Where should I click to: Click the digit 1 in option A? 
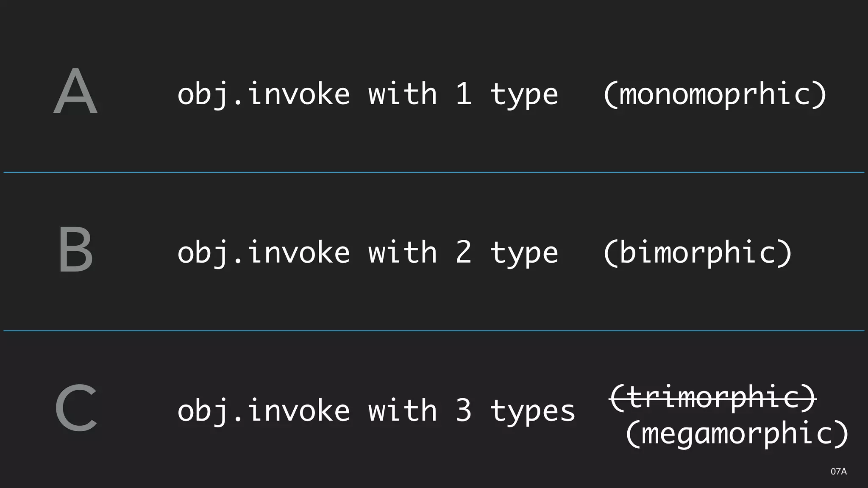[x=464, y=94]
